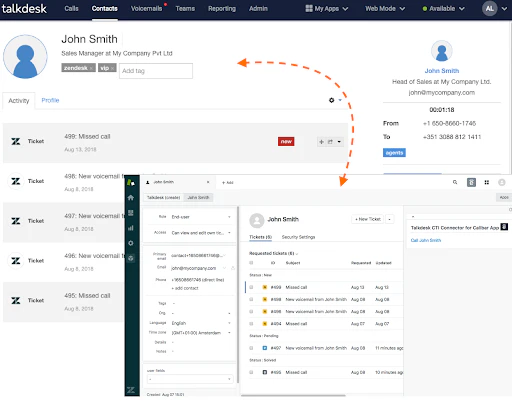The width and height of the screenshot is (512, 407).
Task: Click the Add tag input field
Action: click(x=156, y=71)
